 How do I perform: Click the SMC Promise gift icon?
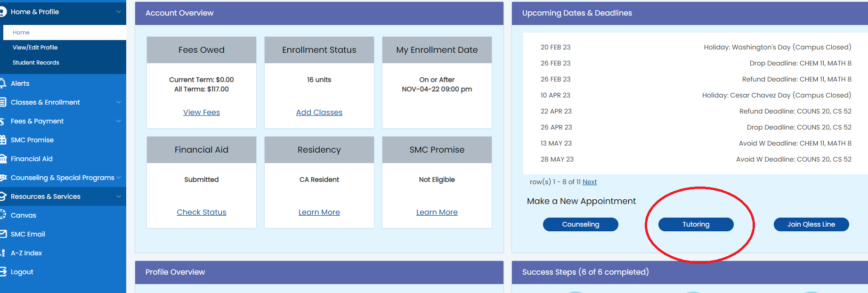[3, 140]
